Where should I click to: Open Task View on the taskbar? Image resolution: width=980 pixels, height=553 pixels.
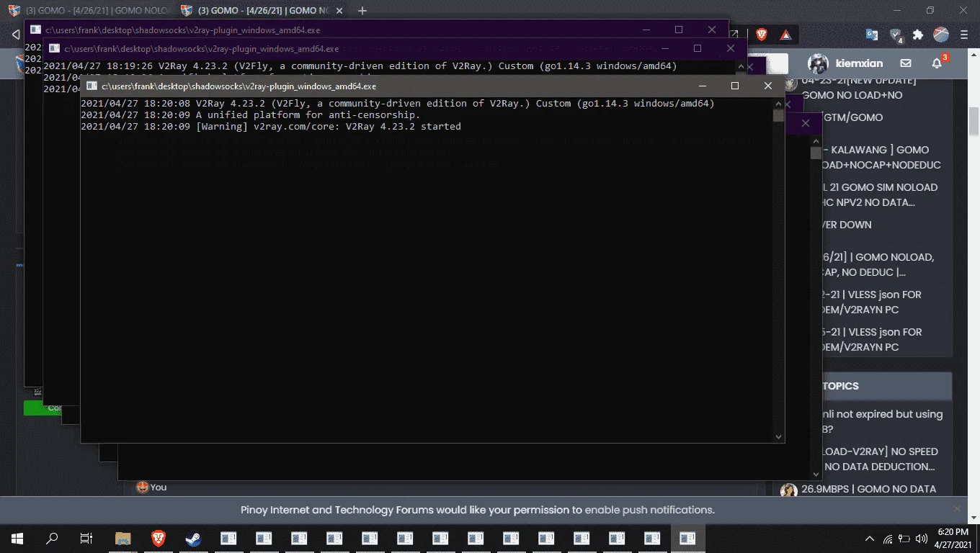pos(86,539)
